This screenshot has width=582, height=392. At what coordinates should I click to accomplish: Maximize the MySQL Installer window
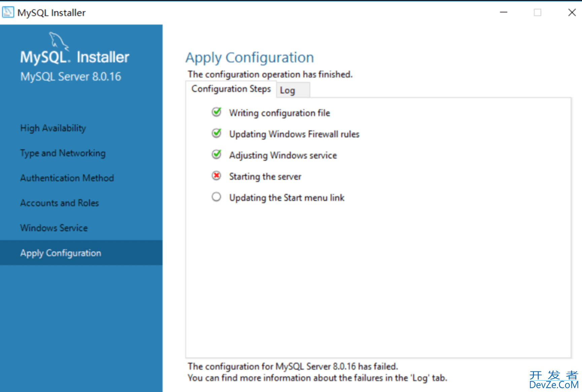[538, 12]
